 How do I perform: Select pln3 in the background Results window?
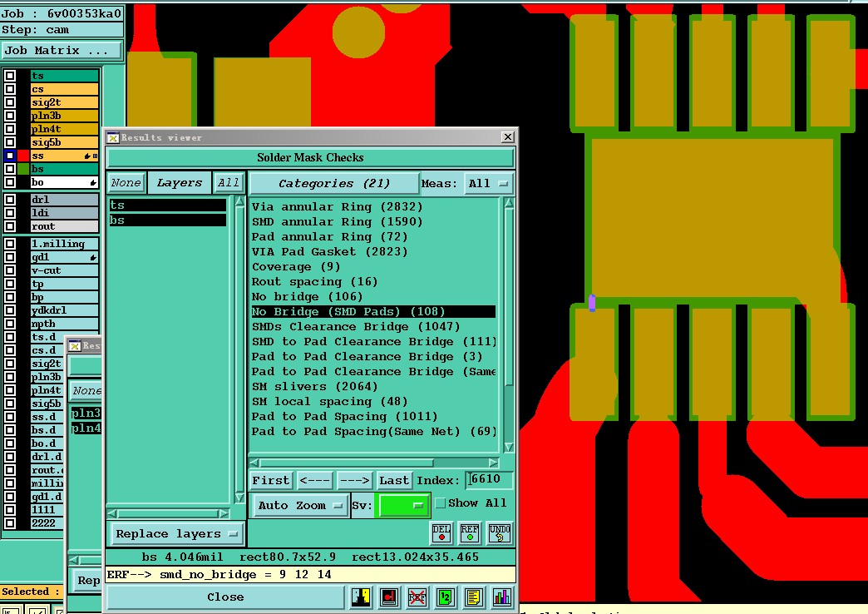click(x=86, y=413)
